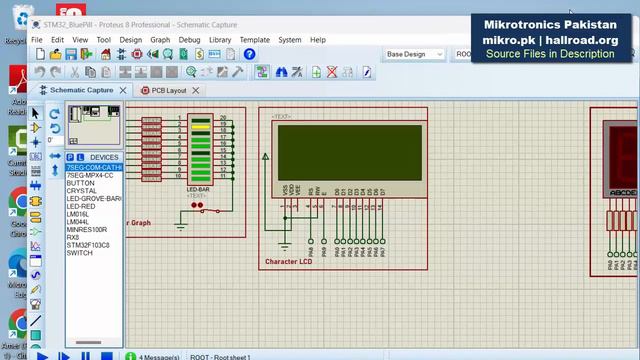Select the Buses Mode tool
The height and width of the screenshot is (360, 640).
[36, 186]
